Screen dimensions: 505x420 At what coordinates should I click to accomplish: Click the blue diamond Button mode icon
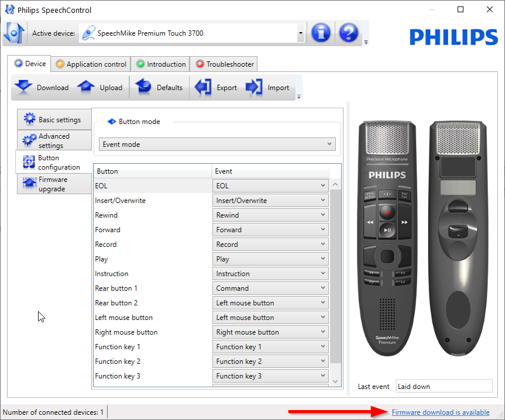click(x=111, y=121)
